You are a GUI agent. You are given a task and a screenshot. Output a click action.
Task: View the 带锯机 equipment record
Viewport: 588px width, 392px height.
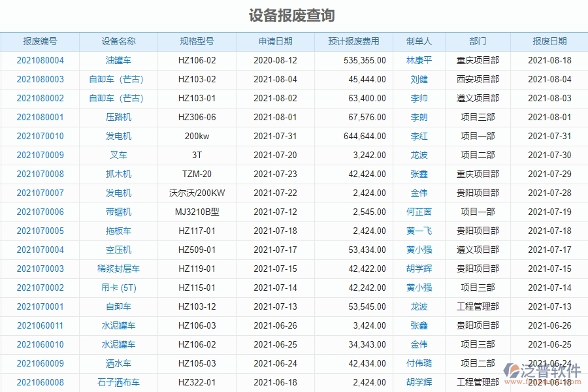tap(116, 212)
